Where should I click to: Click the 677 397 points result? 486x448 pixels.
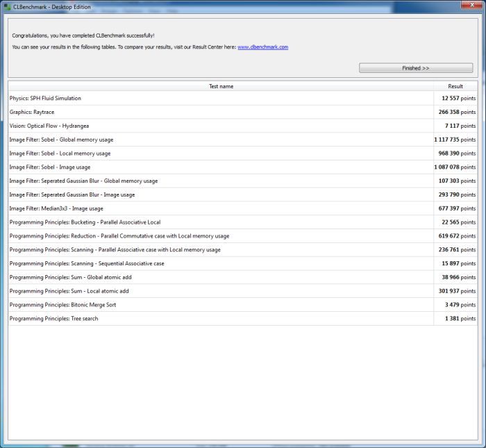457,208
